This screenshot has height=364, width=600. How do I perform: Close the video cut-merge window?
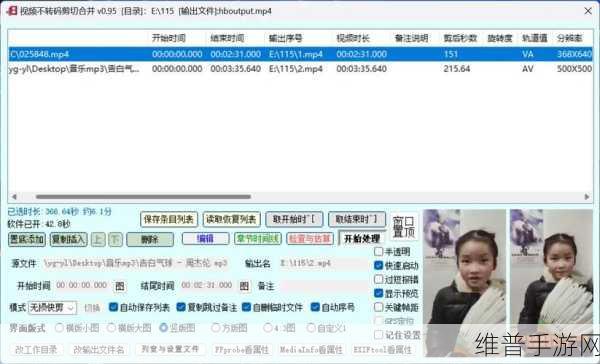pyautogui.click(x=588, y=11)
